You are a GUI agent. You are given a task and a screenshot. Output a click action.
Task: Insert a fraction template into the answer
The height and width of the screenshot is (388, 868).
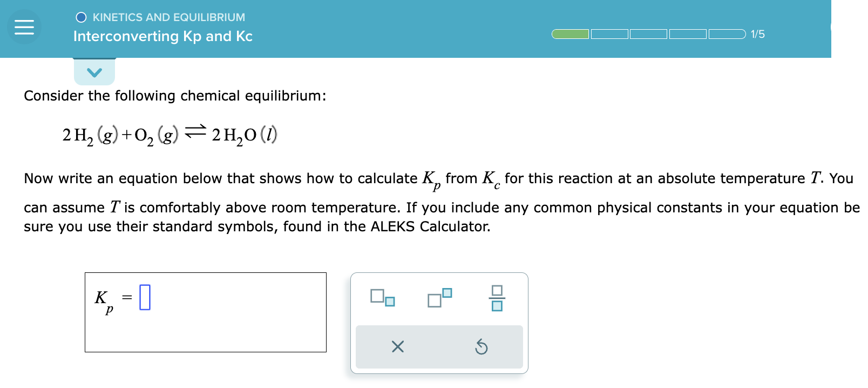tap(498, 297)
